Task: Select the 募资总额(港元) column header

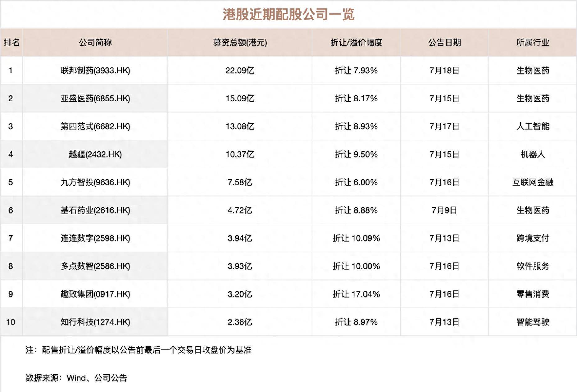Action: point(240,43)
